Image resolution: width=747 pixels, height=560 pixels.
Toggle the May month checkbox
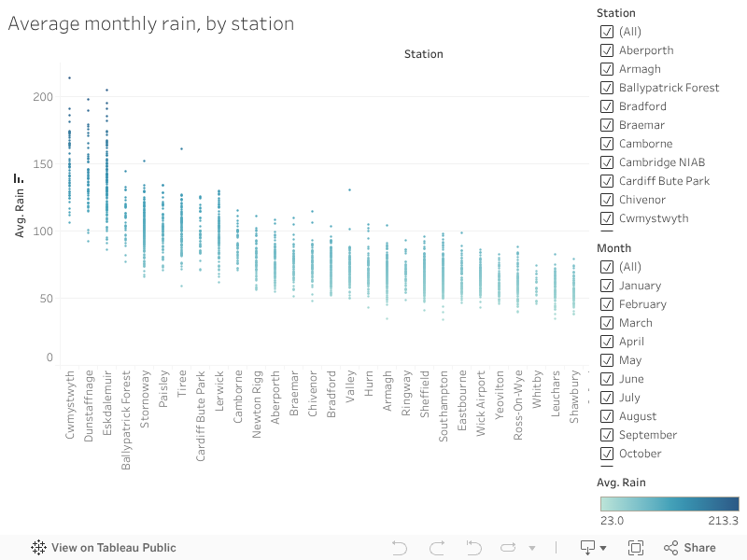click(x=606, y=360)
